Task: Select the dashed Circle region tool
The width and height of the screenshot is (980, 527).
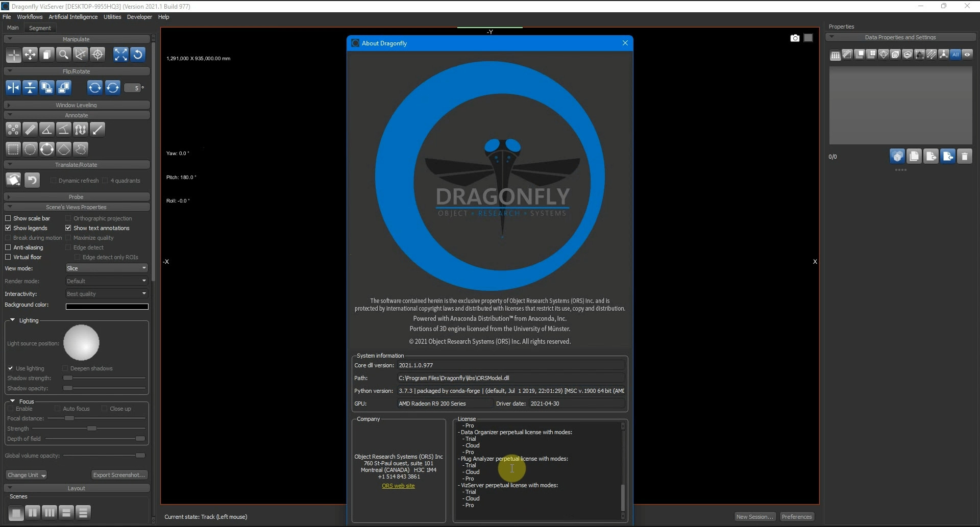Action: pos(30,149)
